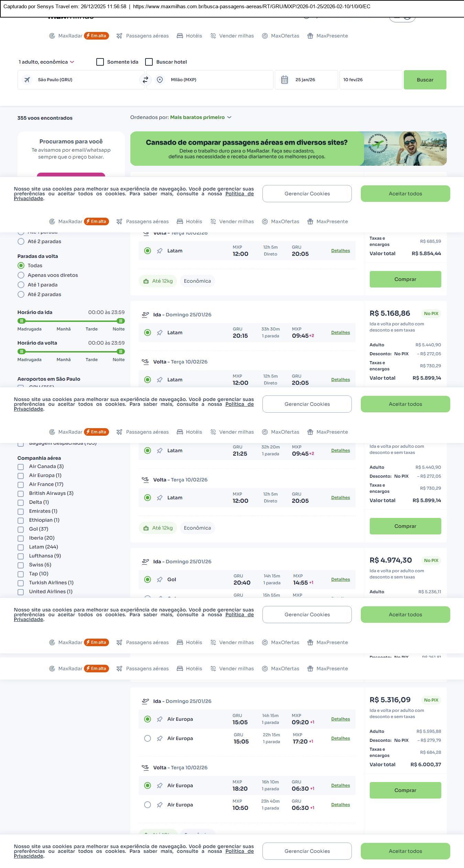The height and width of the screenshot is (868, 464).
Task: Open the passenger and class dropdown
Action: pyautogui.click(x=46, y=62)
